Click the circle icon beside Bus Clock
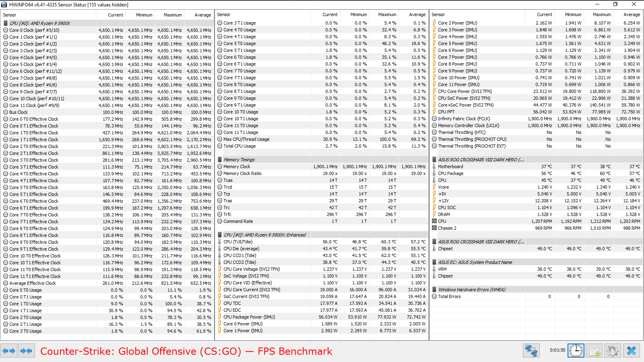This screenshot has height=362, width=644. (x=6, y=112)
